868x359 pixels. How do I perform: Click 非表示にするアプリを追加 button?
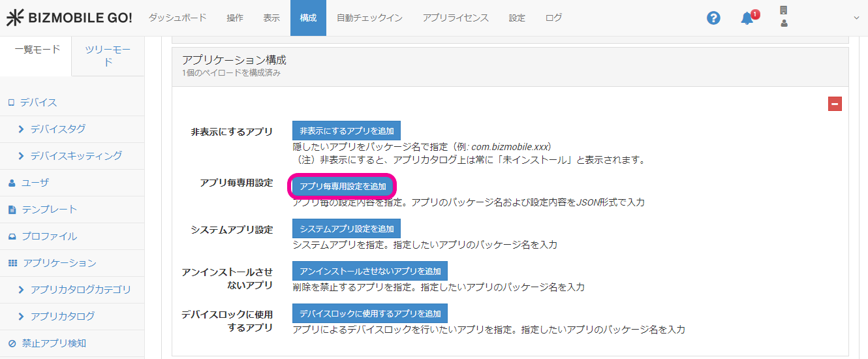point(347,131)
